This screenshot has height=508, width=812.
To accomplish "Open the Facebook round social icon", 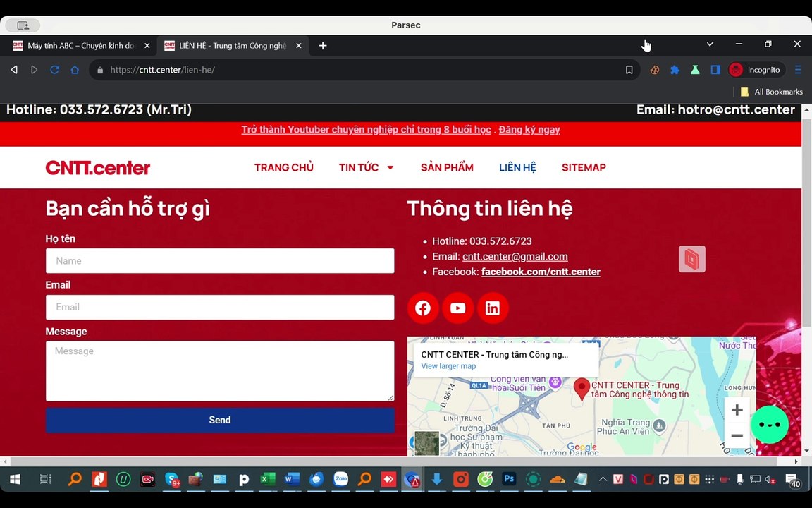I will click(423, 308).
